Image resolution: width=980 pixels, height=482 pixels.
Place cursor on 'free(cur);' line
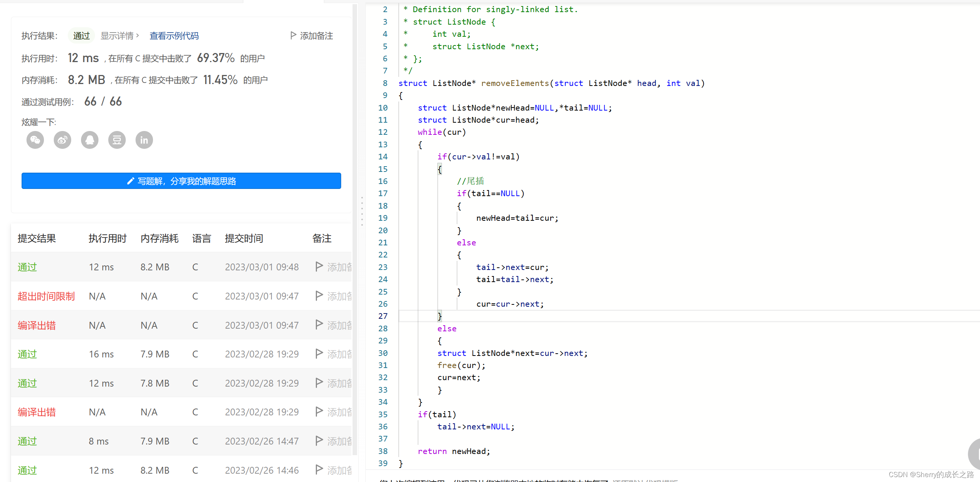click(461, 365)
